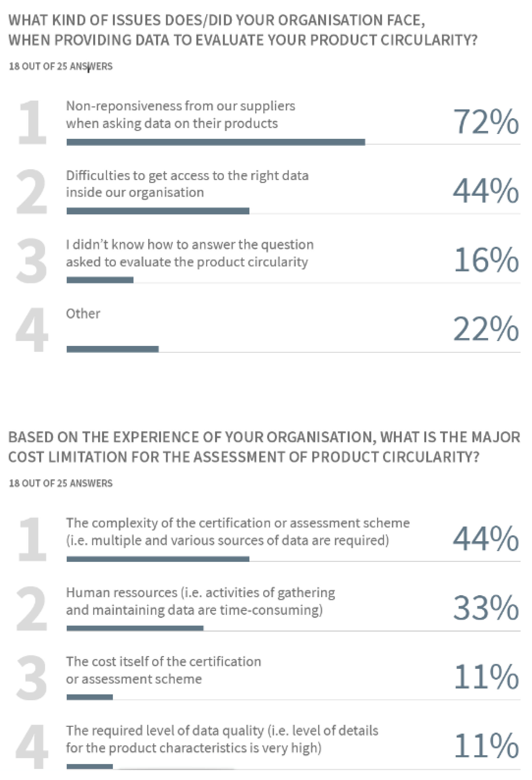The width and height of the screenshot is (532, 780).
Task: Select 'required level of data quality' text
Action: point(222,739)
